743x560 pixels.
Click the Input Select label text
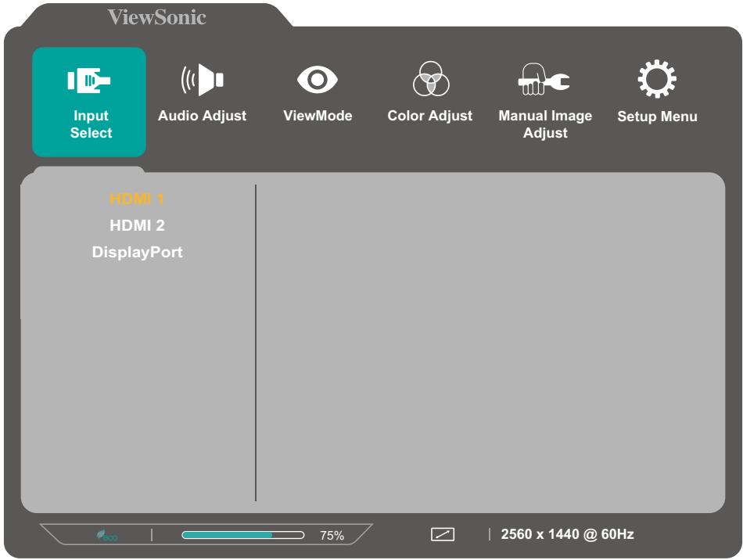click(91, 124)
